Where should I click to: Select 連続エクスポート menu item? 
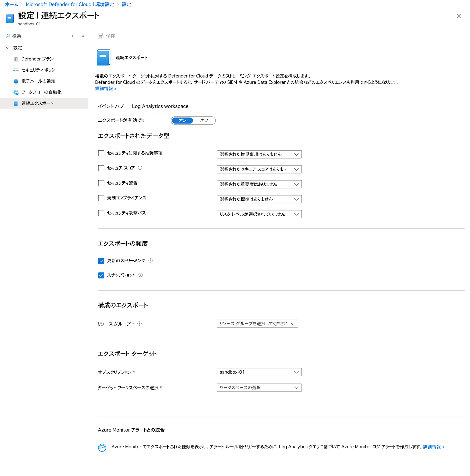(44, 104)
